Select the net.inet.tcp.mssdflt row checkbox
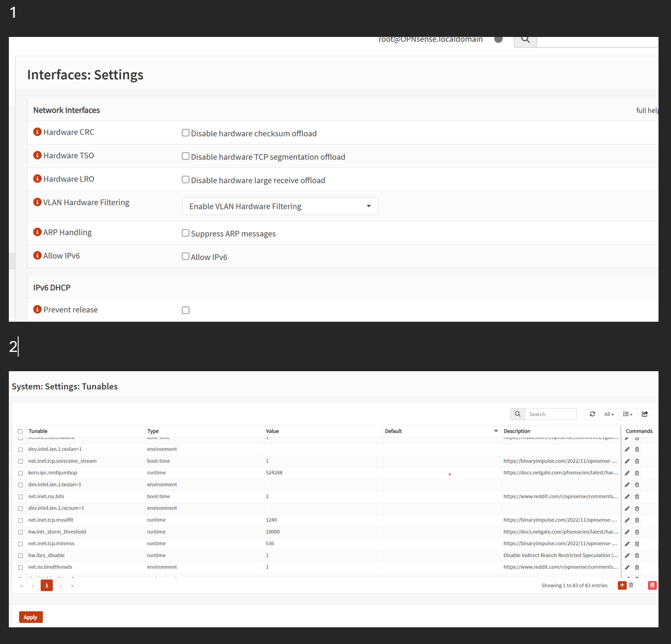The width and height of the screenshot is (671, 644). [20, 520]
